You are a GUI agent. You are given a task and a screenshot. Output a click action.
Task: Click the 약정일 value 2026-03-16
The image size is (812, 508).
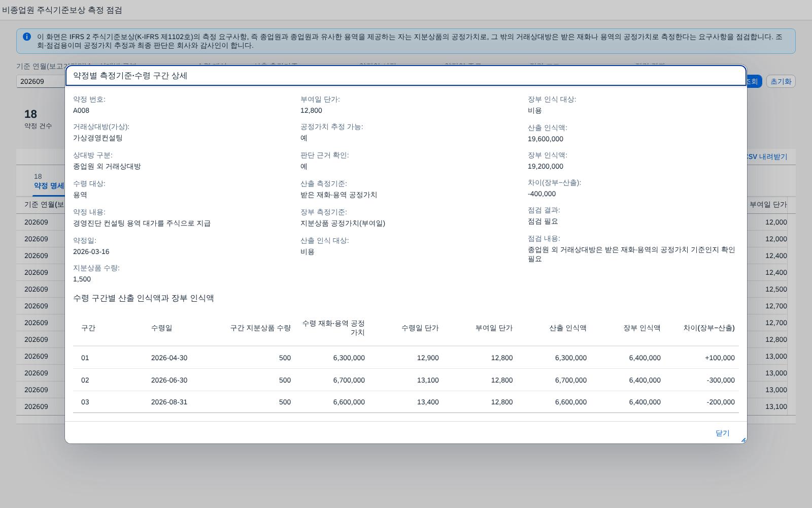pyautogui.click(x=91, y=252)
